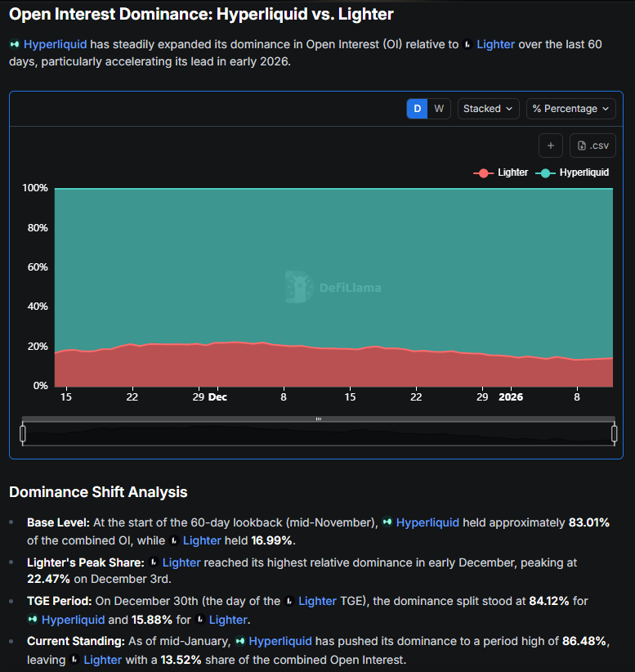Click Lighter logo icon in intro paragraph
The width and height of the screenshot is (635, 672).
[x=468, y=44]
